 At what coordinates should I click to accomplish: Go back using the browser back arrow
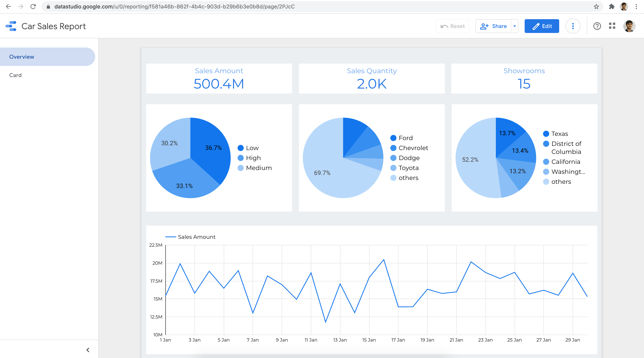8,7
